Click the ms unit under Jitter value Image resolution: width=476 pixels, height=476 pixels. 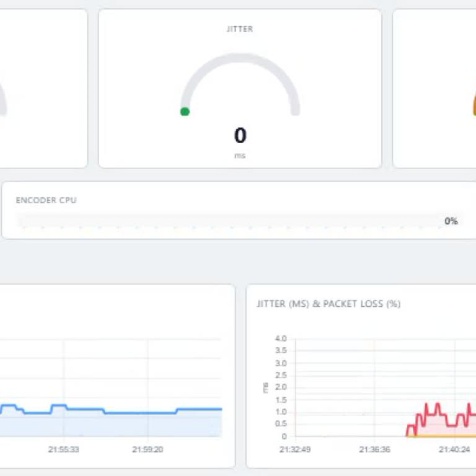tap(240, 156)
